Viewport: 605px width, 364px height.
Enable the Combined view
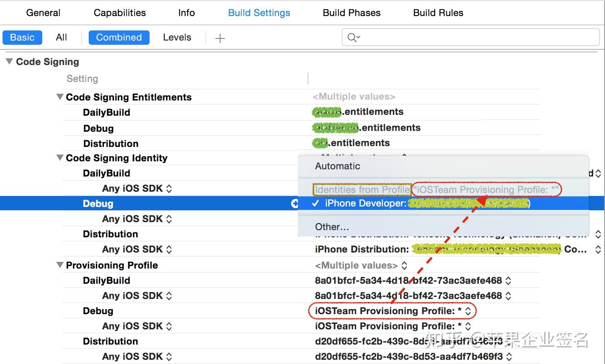tap(119, 38)
